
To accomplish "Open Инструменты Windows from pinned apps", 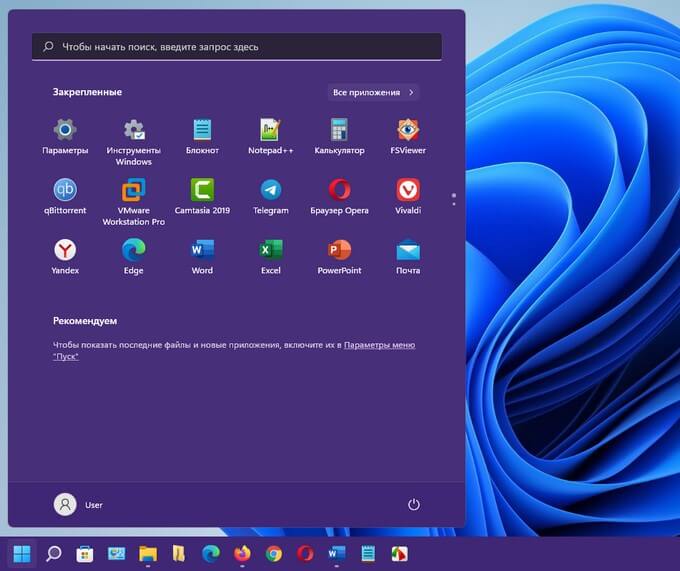I will coord(134,142).
